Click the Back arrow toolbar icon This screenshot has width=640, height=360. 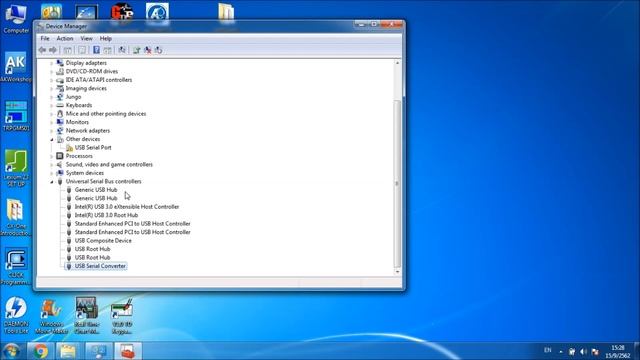tap(42, 50)
